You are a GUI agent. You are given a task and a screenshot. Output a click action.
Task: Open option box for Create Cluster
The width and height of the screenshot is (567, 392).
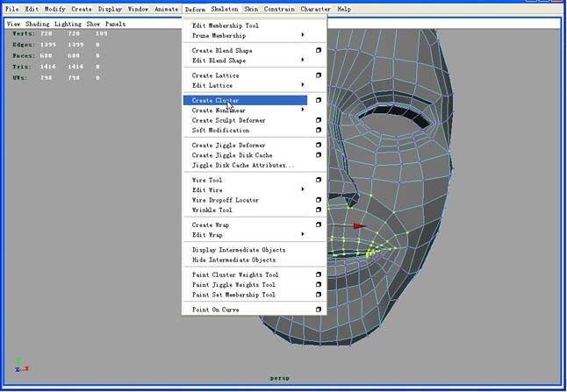pos(318,101)
